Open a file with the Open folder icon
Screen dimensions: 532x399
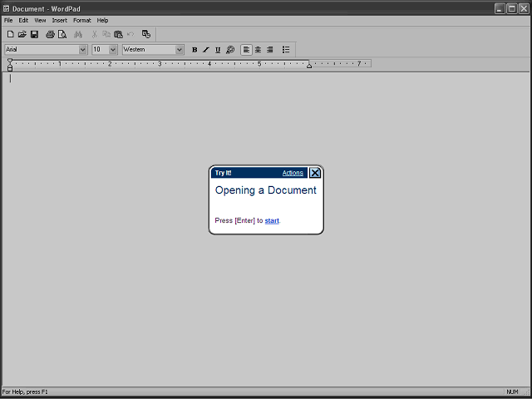point(22,34)
